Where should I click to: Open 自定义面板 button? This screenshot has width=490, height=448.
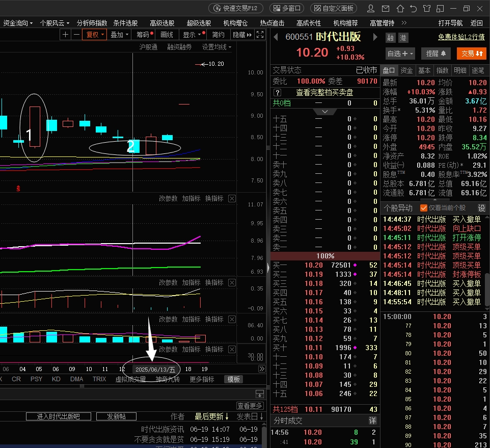click(334, 8)
